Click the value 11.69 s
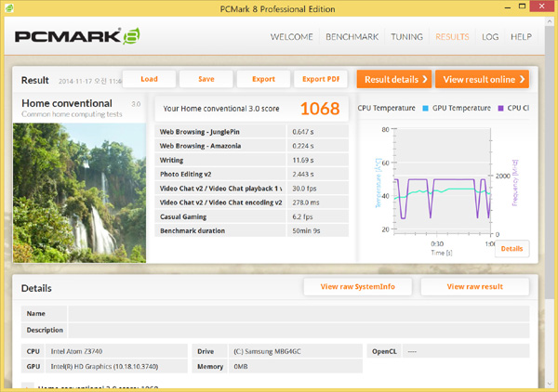The height and width of the screenshot is (392, 558). 303,161
